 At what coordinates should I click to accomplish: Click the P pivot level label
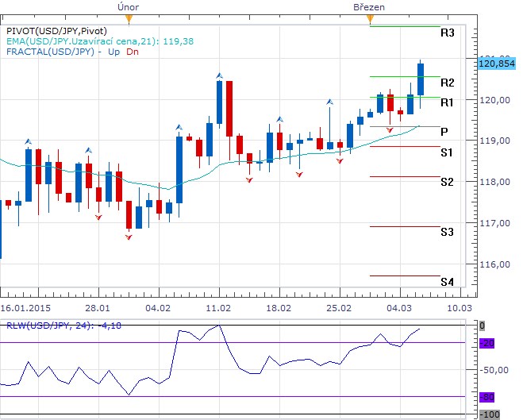click(444, 132)
